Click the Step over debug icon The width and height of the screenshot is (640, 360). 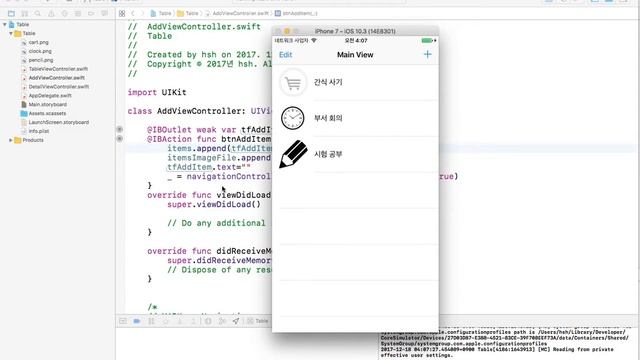(165, 321)
